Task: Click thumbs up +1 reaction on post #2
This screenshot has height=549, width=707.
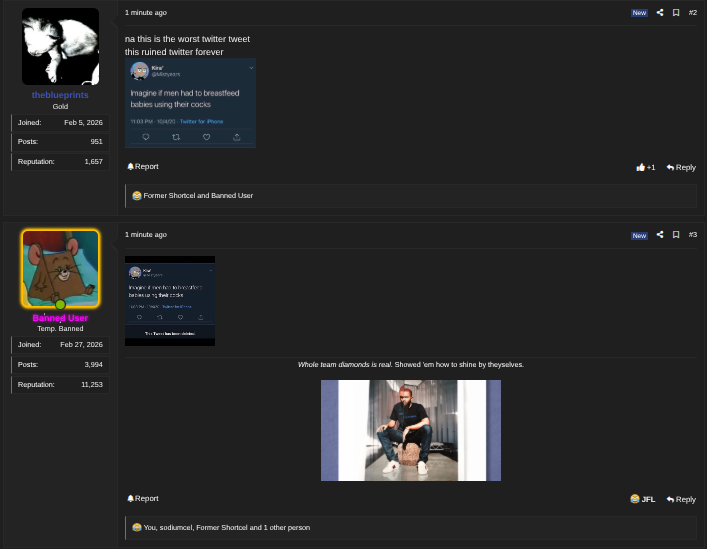Action: click(645, 167)
